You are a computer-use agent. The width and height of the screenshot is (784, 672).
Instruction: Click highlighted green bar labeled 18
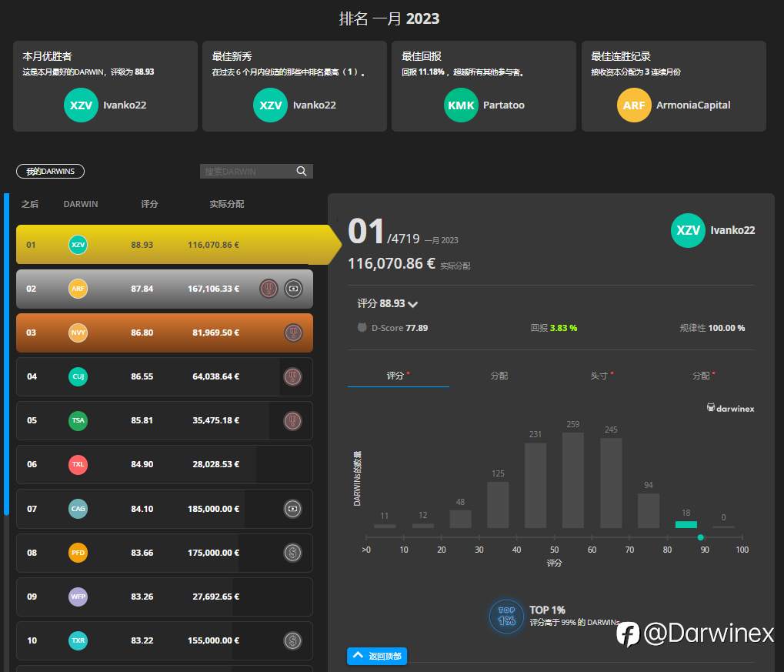(686, 524)
